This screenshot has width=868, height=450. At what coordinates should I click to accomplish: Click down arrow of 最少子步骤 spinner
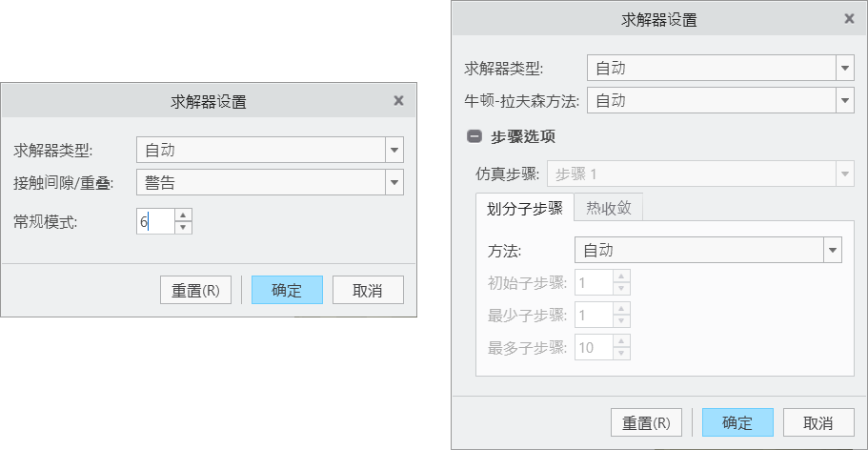(x=620, y=321)
